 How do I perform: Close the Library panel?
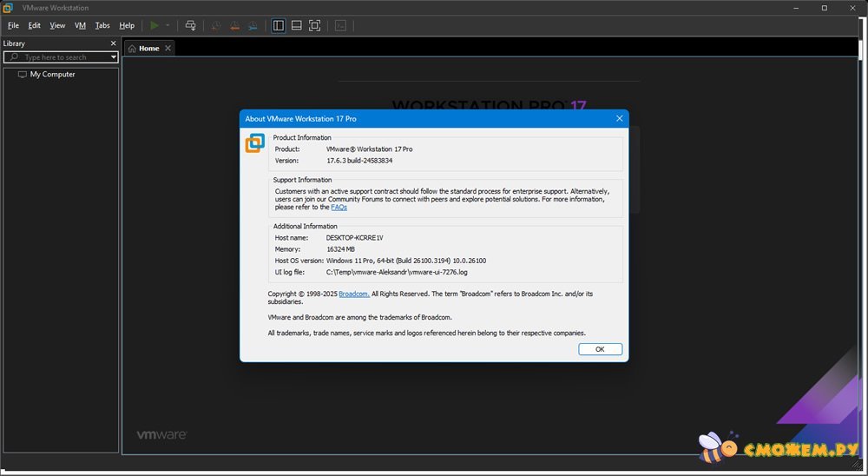tap(113, 43)
